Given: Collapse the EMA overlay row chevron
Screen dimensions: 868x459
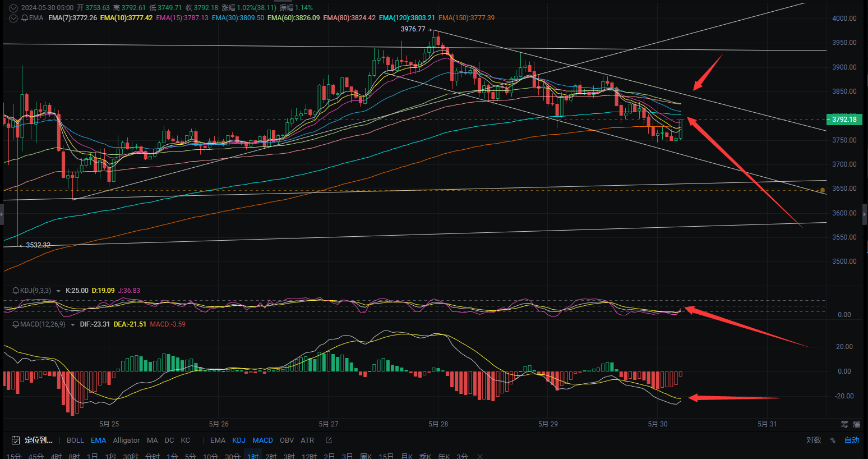Looking at the screenshot, I should (x=12, y=17).
